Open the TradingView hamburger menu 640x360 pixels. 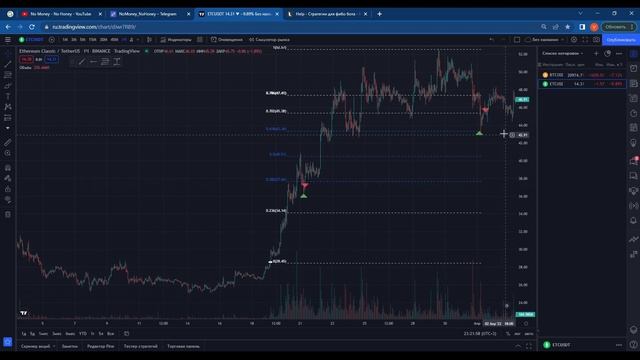coord(8,40)
